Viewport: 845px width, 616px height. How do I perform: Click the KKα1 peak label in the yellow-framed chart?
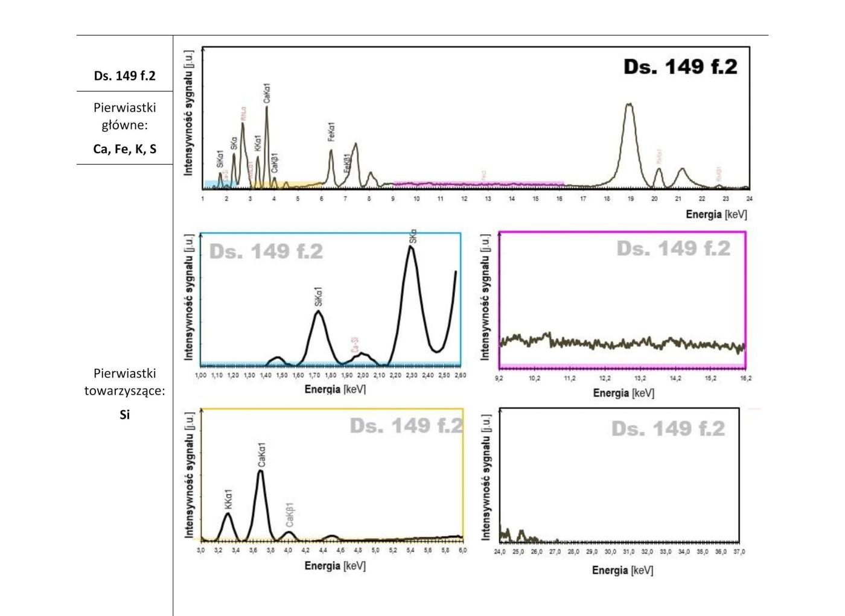tap(228, 499)
